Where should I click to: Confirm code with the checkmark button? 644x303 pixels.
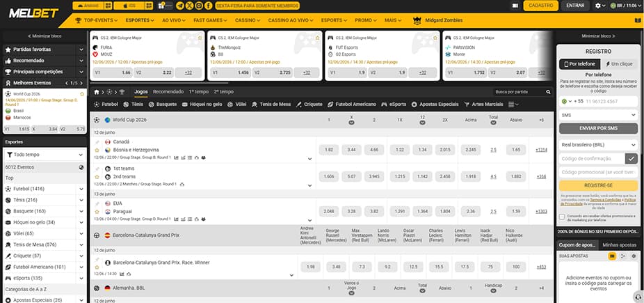631,158
